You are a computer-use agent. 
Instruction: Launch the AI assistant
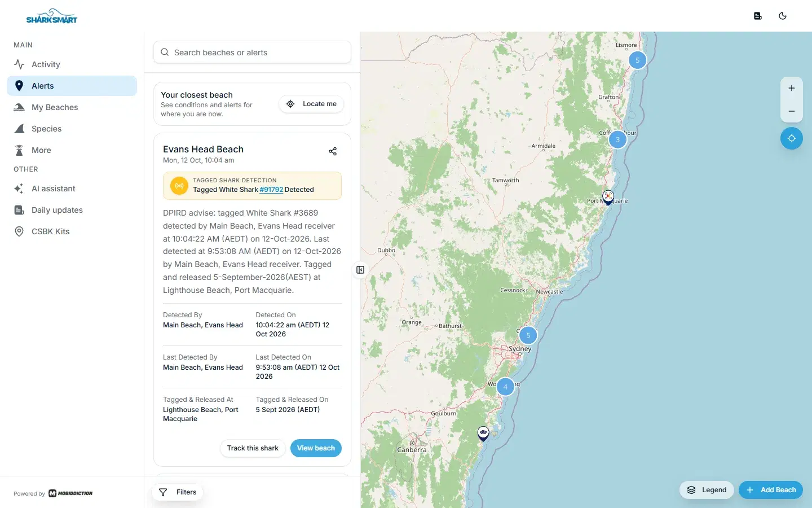72,189
